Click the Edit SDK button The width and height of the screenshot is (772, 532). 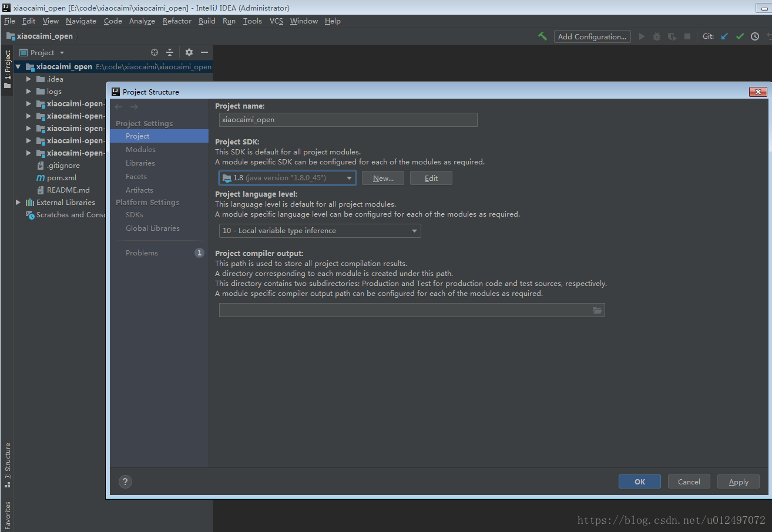click(x=431, y=178)
